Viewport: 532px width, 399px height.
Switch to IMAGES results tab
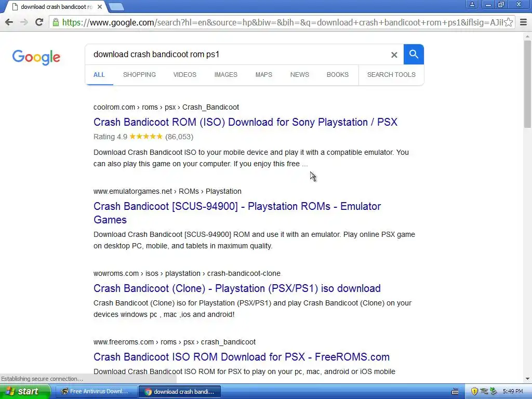pos(226,75)
